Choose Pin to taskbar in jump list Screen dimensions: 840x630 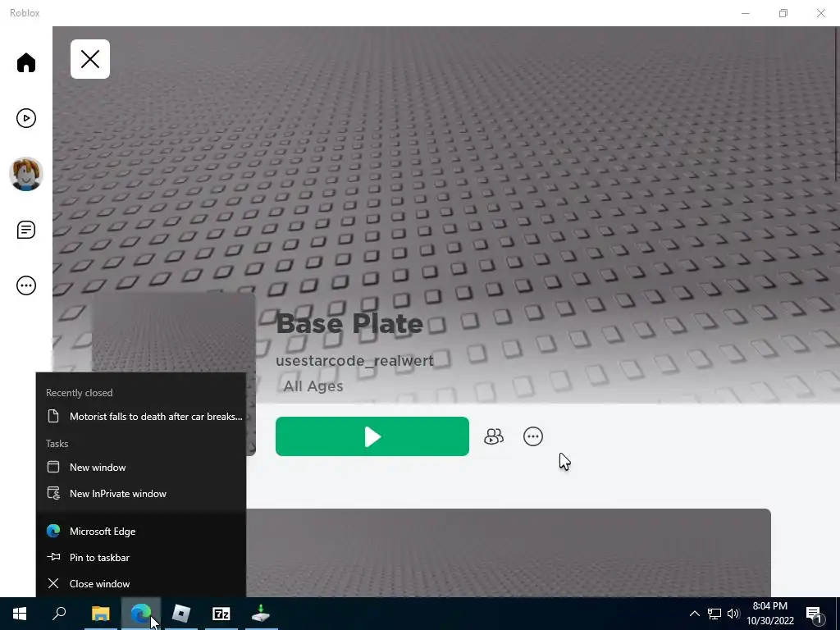(x=141, y=557)
